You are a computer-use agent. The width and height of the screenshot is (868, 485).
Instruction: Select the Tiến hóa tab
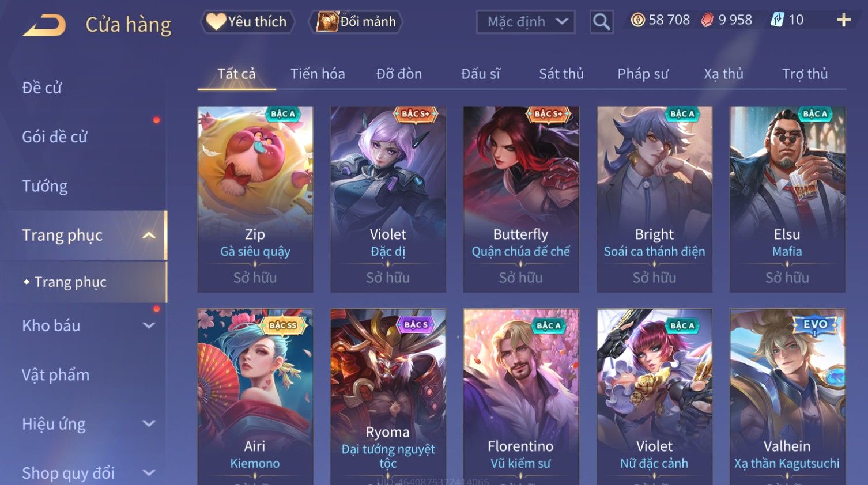coord(318,74)
